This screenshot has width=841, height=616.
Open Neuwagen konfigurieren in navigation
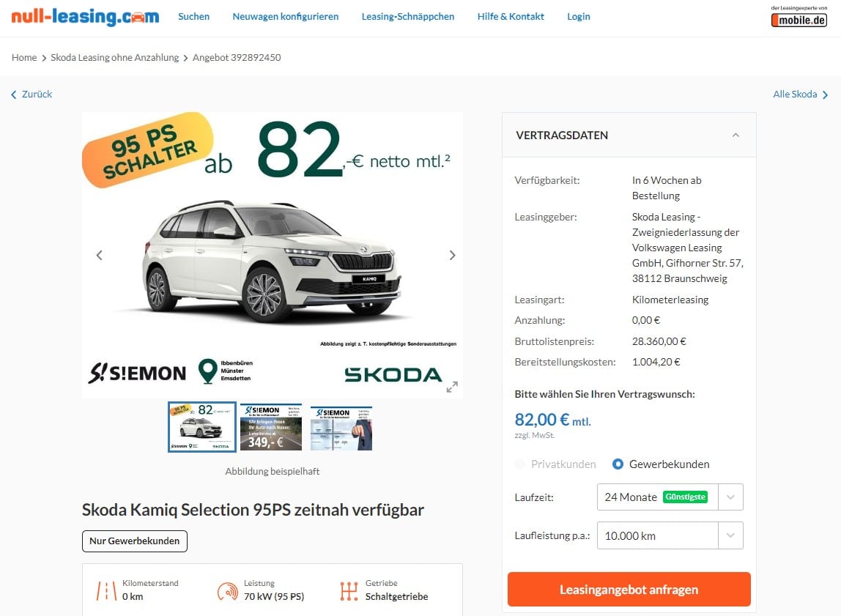click(x=286, y=17)
